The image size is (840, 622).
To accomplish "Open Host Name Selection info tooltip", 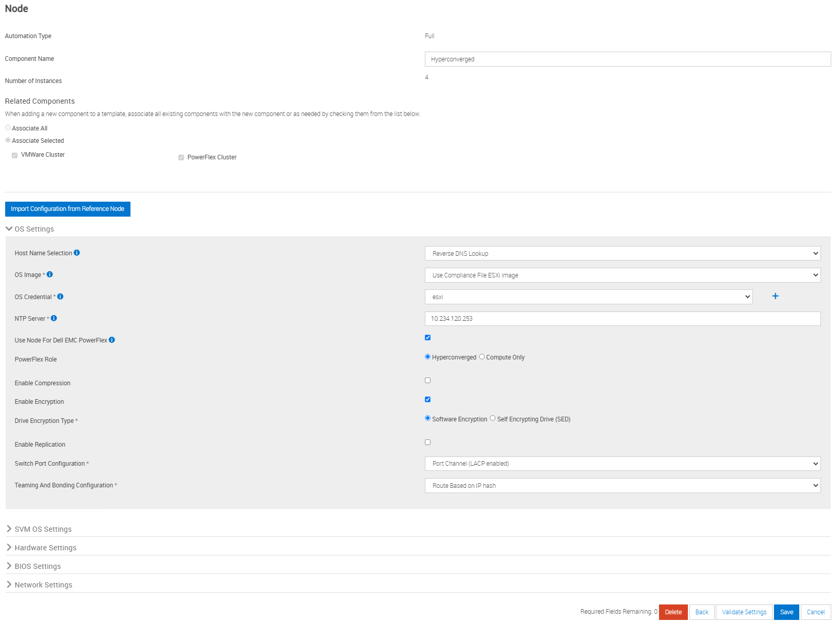I will (x=77, y=253).
